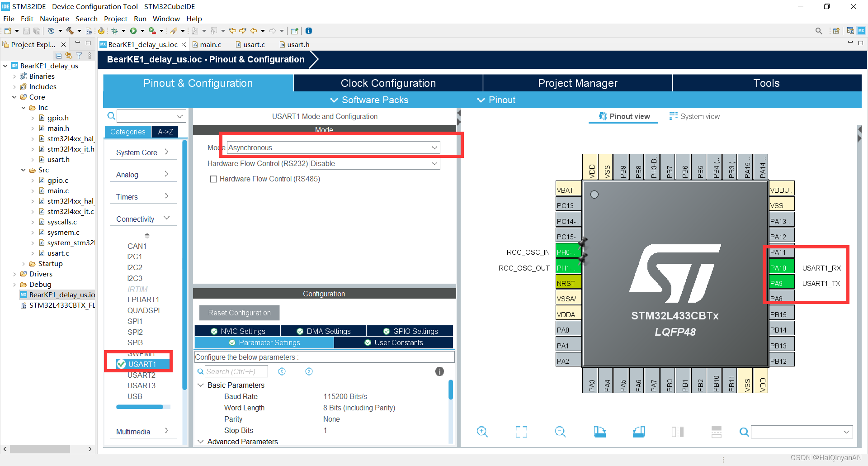Click parameter list vertical scrollbar
This screenshot has width=868, height=466.
point(451,390)
